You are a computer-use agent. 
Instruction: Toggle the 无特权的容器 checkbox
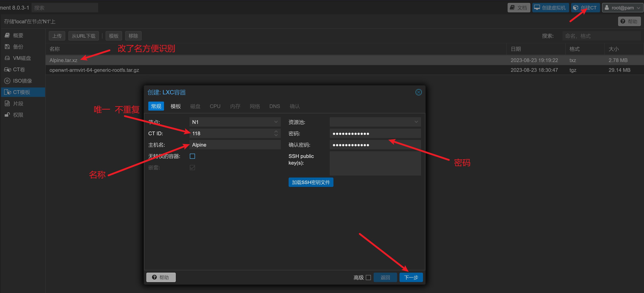(x=192, y=156)
